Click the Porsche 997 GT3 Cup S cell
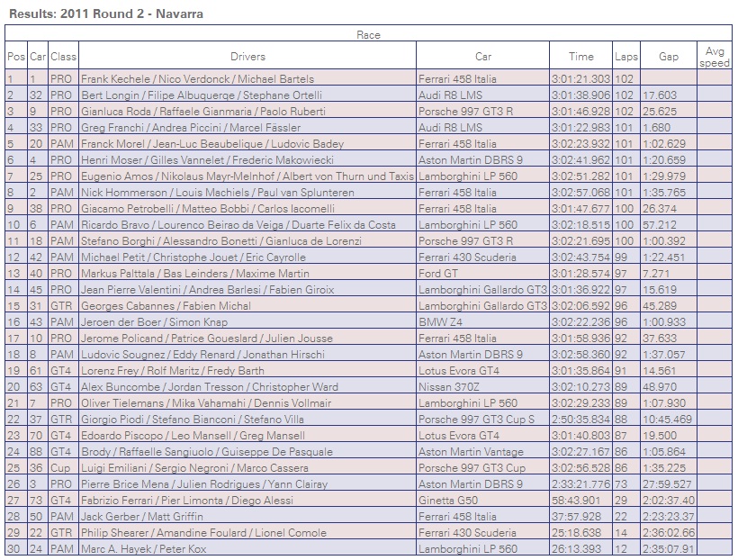This screenshot has height=560, width=738. pos(476,420)
